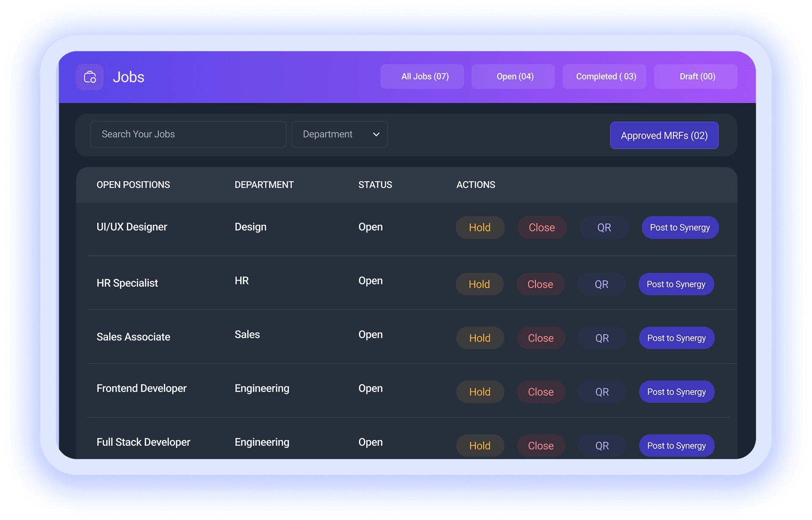
Task: Click the Jobs briefcase icon
Action: [89, 77]
